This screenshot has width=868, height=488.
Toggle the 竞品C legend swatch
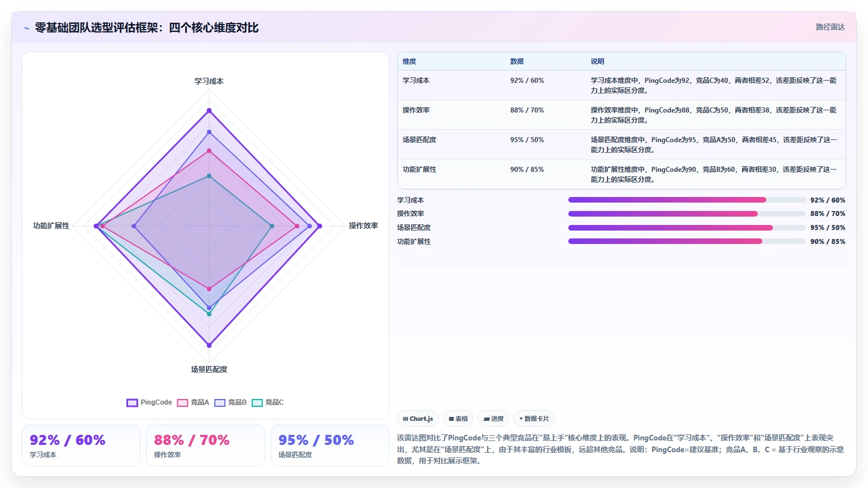(257, 402)
